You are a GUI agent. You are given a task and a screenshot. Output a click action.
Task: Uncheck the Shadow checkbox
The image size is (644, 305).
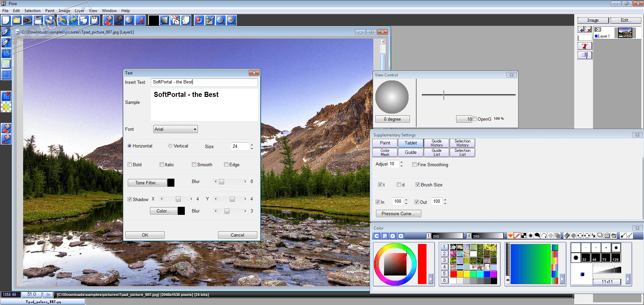[130, 199]
